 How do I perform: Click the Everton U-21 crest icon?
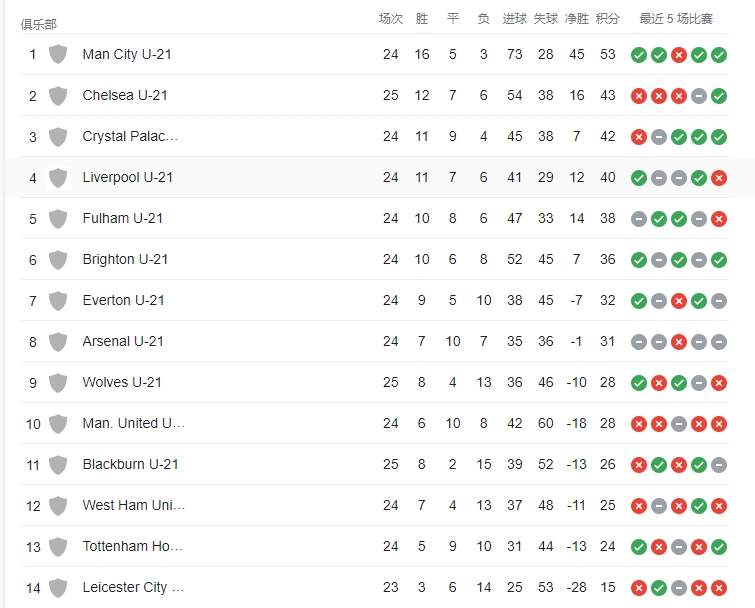tap(58, 300)
